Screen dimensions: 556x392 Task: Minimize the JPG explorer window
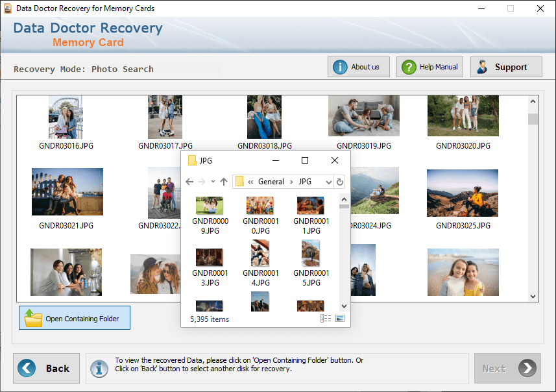(x=276, y=160)
